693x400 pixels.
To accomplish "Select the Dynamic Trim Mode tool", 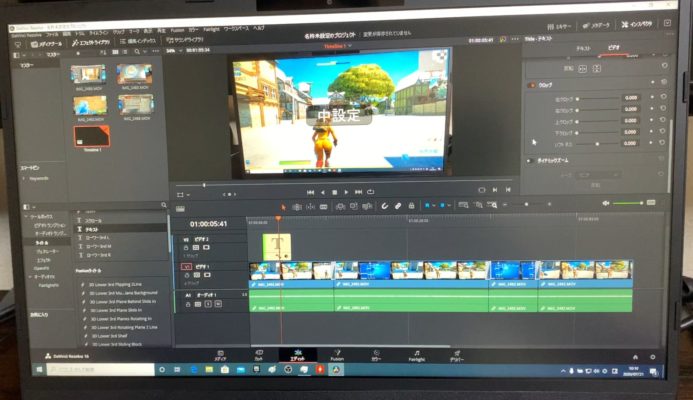I will (x=310, y=207).
